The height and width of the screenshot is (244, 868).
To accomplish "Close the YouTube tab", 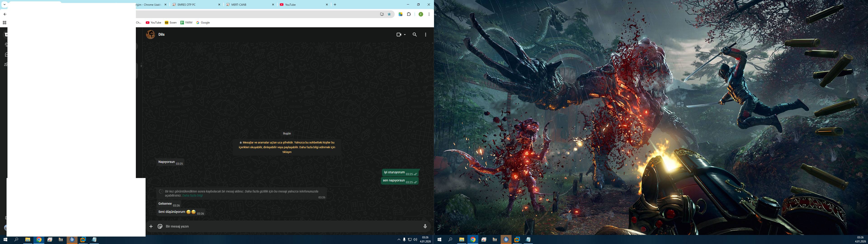I will (327, 5).
